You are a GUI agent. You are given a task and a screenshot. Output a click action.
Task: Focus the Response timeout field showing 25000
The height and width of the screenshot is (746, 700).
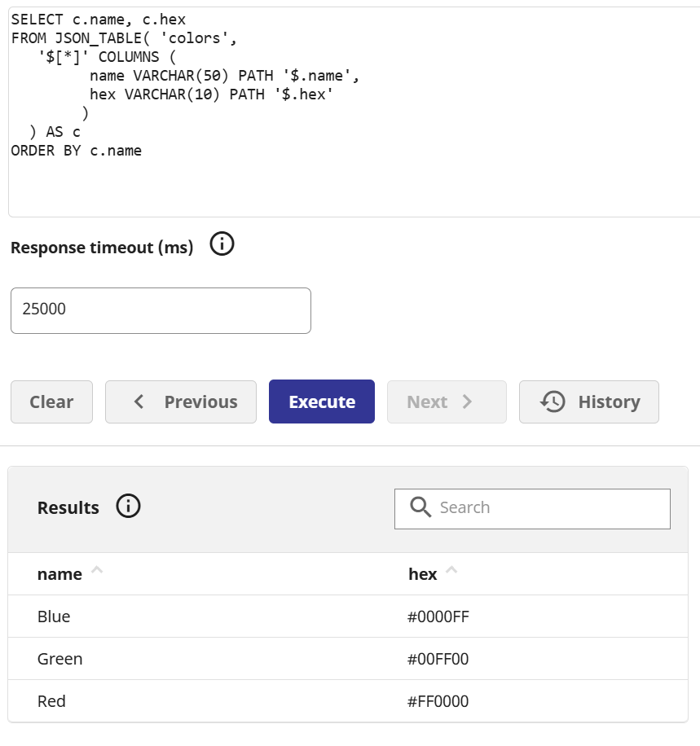(161, 310)
